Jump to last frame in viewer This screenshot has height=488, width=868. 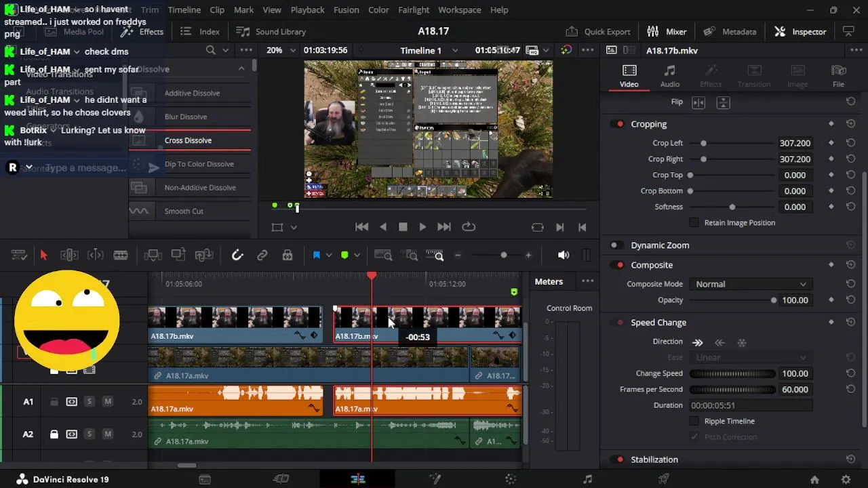(444, 227)
